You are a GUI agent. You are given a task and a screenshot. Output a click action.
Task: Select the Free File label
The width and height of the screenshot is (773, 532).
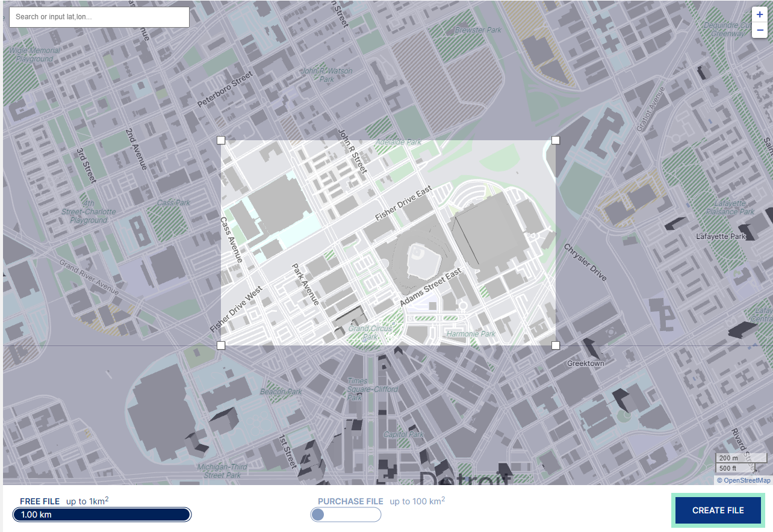point(40,501)
